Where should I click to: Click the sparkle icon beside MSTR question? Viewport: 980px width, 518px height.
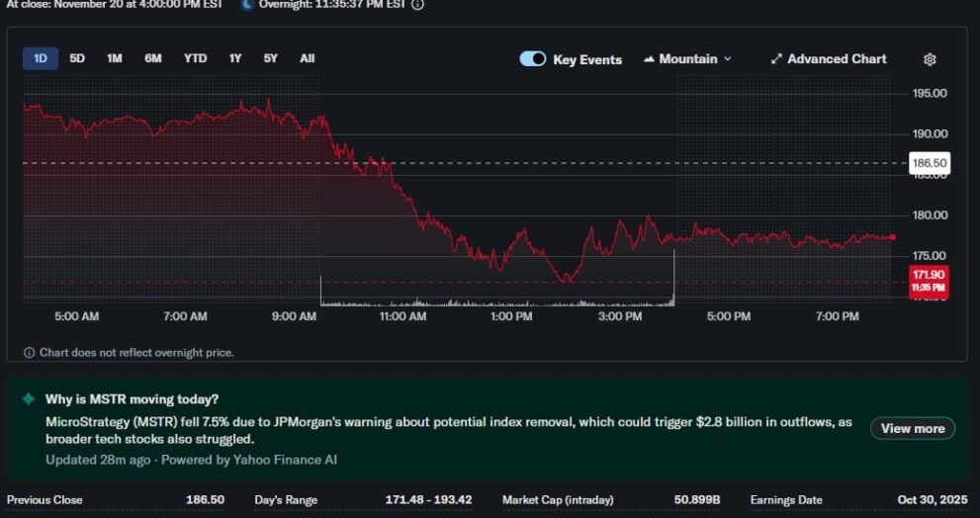pos(28,399)
